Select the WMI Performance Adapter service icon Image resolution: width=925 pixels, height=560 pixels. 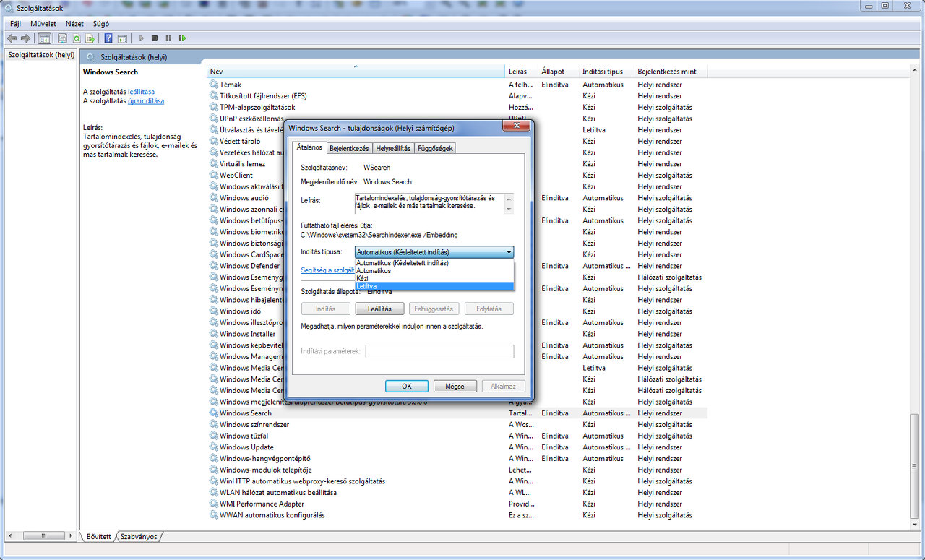[x=214, y=504]
